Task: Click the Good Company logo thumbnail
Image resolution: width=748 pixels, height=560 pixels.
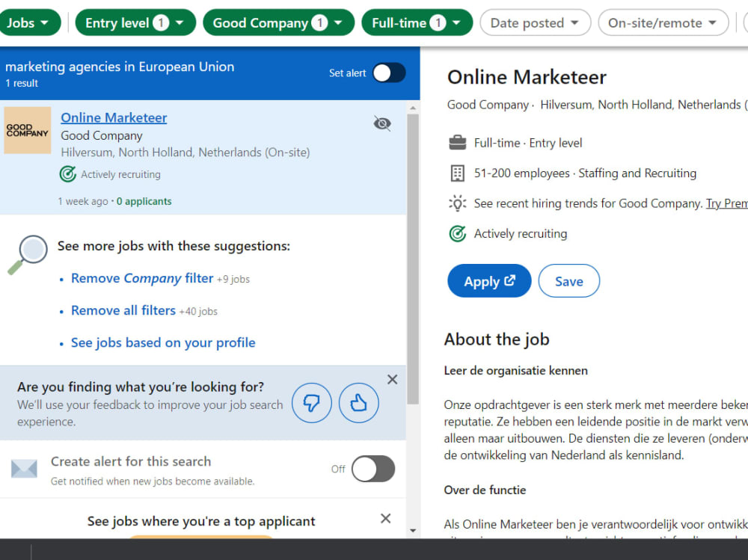Action: click(28, 130)
